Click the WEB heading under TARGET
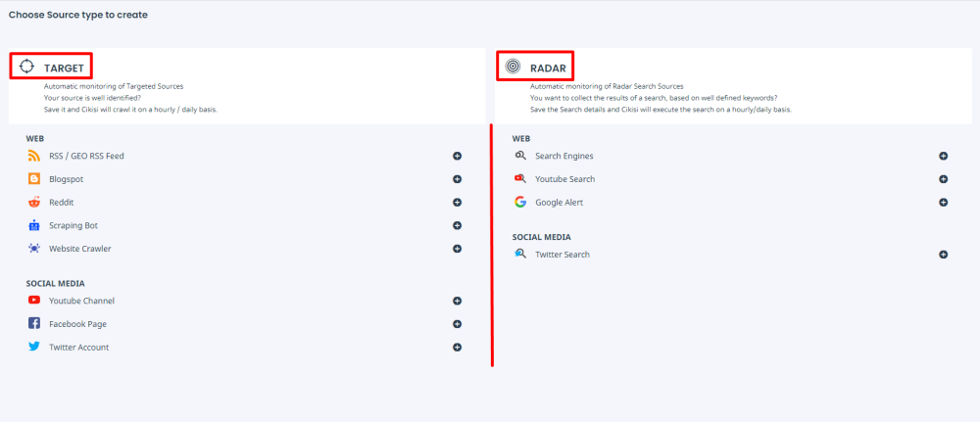 point(35,139)
